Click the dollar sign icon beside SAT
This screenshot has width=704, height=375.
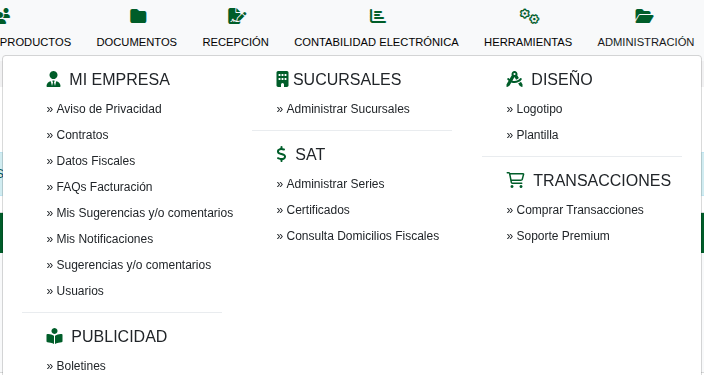[282, 154]
